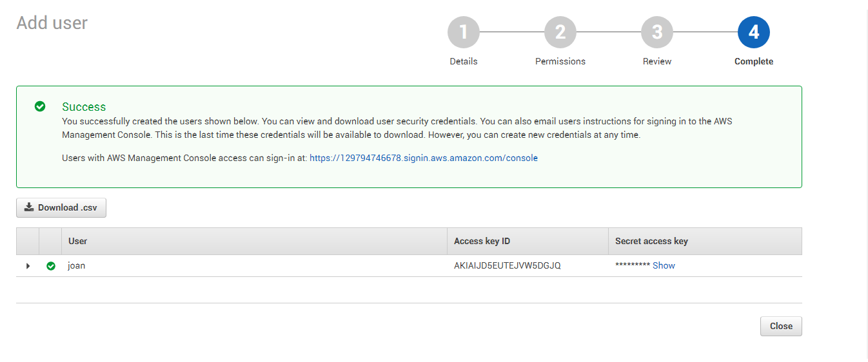Click the Review step label
This screenshot has height=362, width=868.
657,61
